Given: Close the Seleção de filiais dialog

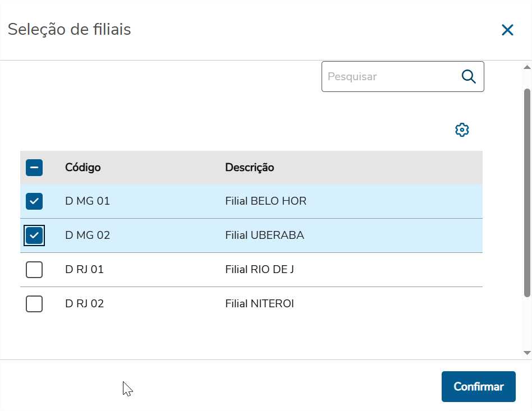Looking at the screenshot, I should pos(507,30).
